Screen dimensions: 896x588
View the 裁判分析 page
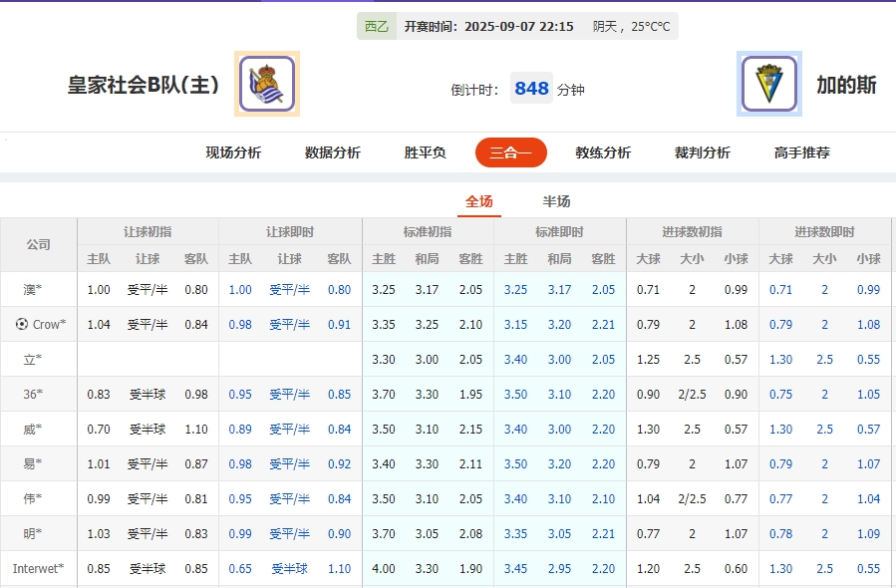[703, 153]
